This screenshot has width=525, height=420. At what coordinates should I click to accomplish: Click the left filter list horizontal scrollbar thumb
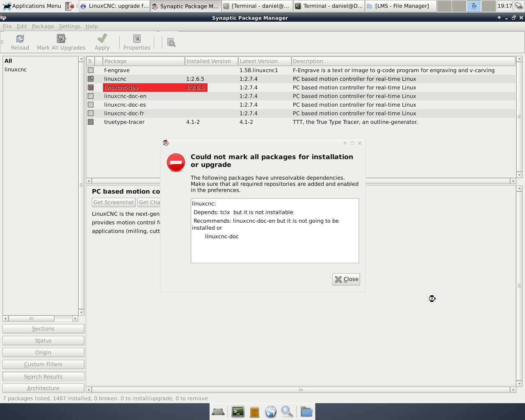[x=31, y=318]
